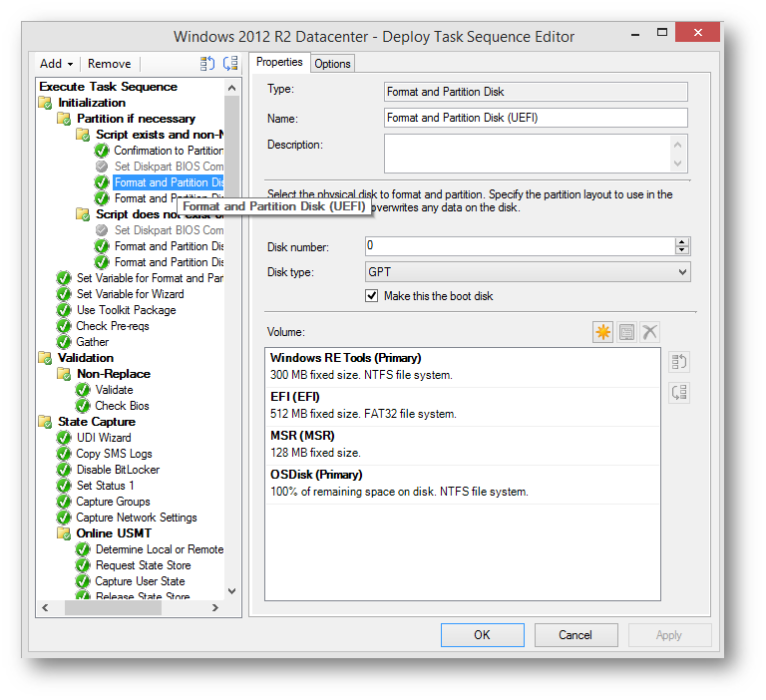The image size is (766, 700).
Task: Click the tree horizontal scrollbar thumb
Action: pyautogui.click(x=114, y=607)
